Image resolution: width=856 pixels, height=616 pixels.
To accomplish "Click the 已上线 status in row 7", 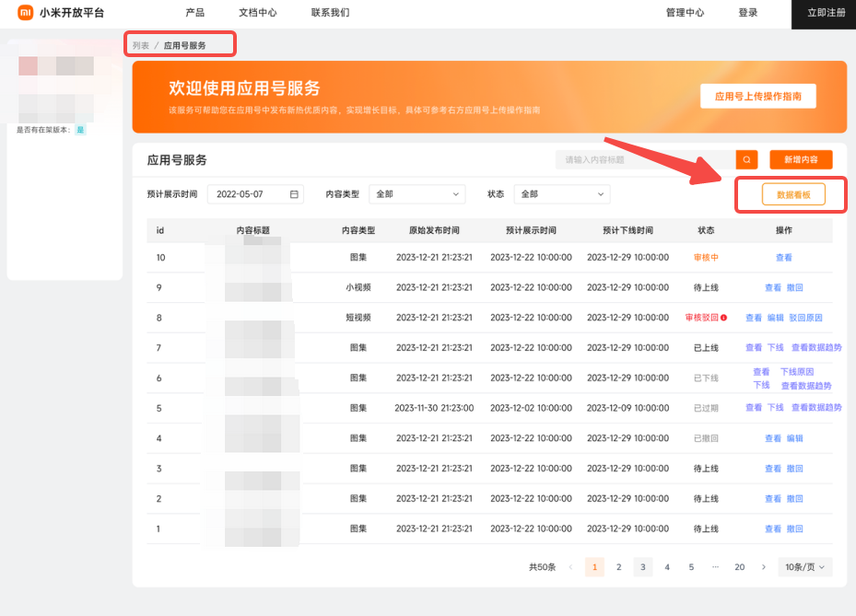I will [x=706, y=347].
